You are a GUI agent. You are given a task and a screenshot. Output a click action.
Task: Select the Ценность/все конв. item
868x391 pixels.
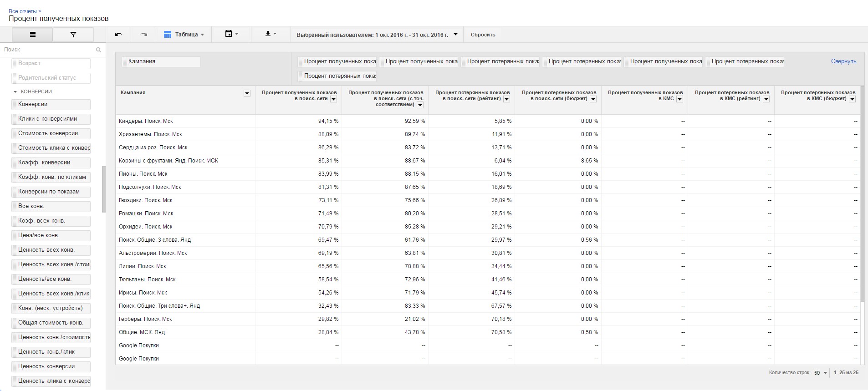point(51,279)
